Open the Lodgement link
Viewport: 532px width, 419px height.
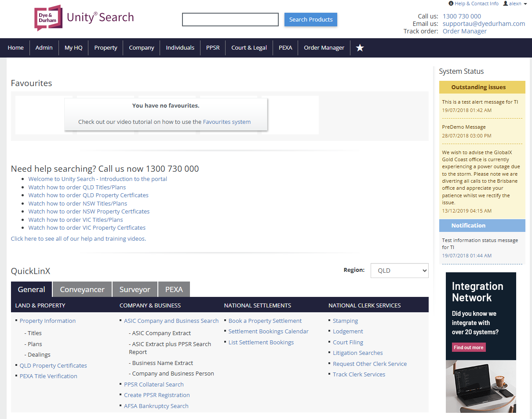coord(348,331)
